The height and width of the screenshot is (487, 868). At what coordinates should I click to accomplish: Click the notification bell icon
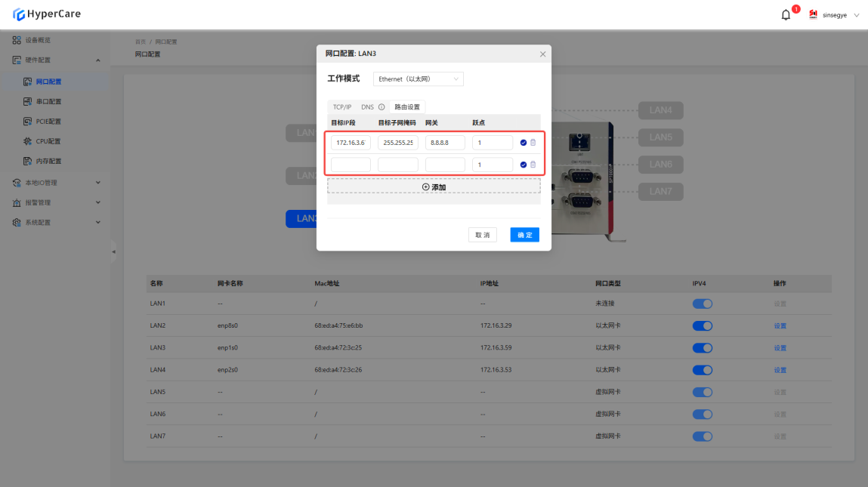[786, 15]
